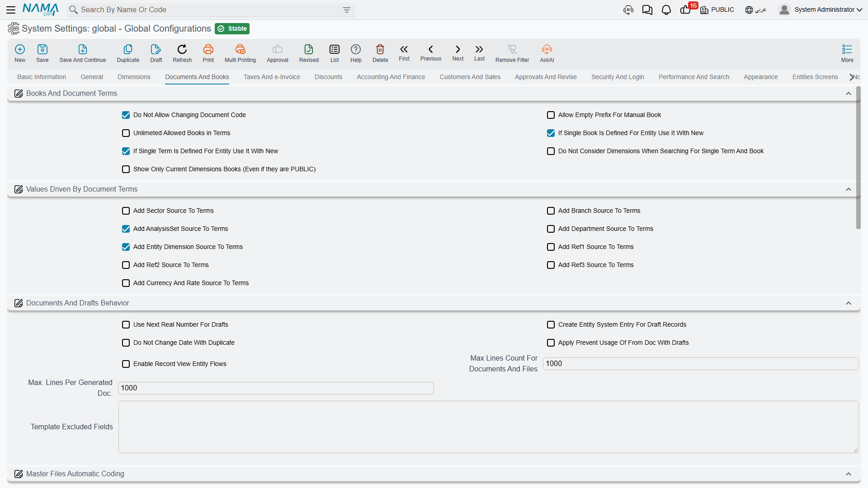This screenshot has height=488, width=868.
Task: Click the vertical page scrollbar
Action: pyautogui.click(x=858, y=158)
